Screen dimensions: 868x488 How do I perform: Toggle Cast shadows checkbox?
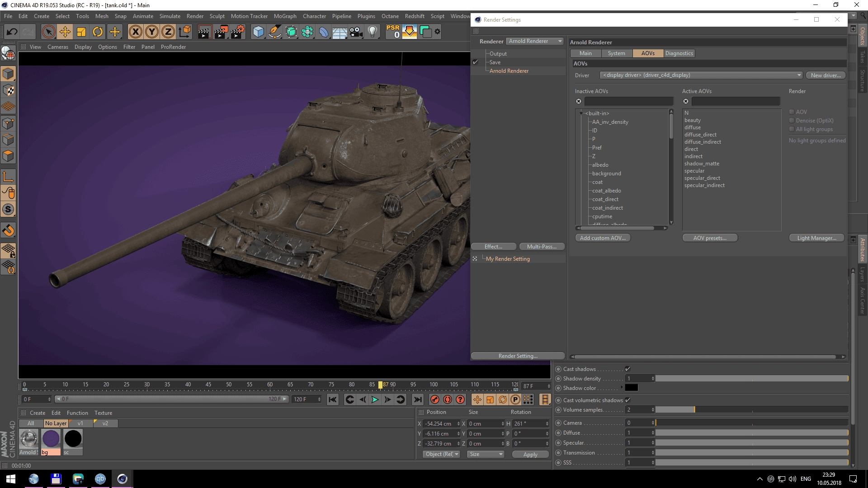point(627,369)
